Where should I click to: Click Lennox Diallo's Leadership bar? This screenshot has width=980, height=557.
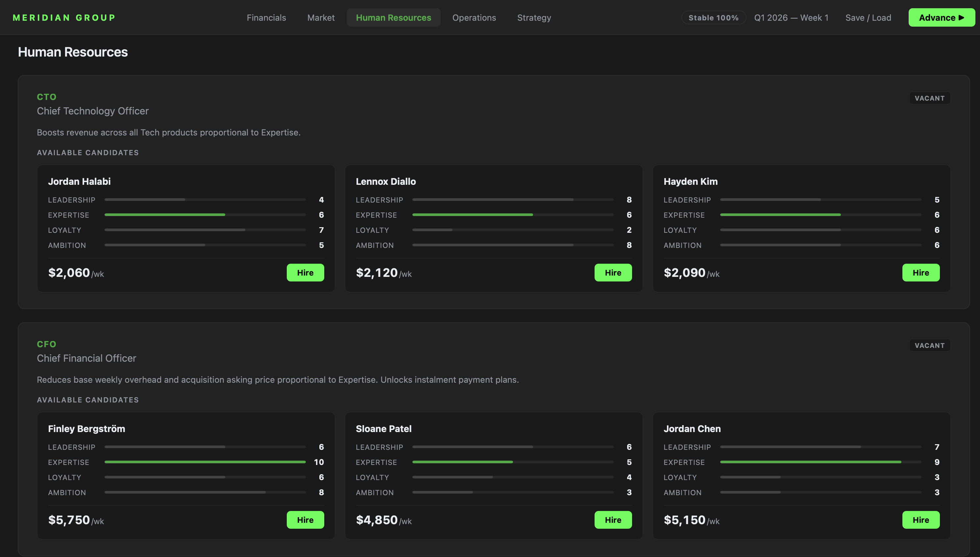coord(513,200)
